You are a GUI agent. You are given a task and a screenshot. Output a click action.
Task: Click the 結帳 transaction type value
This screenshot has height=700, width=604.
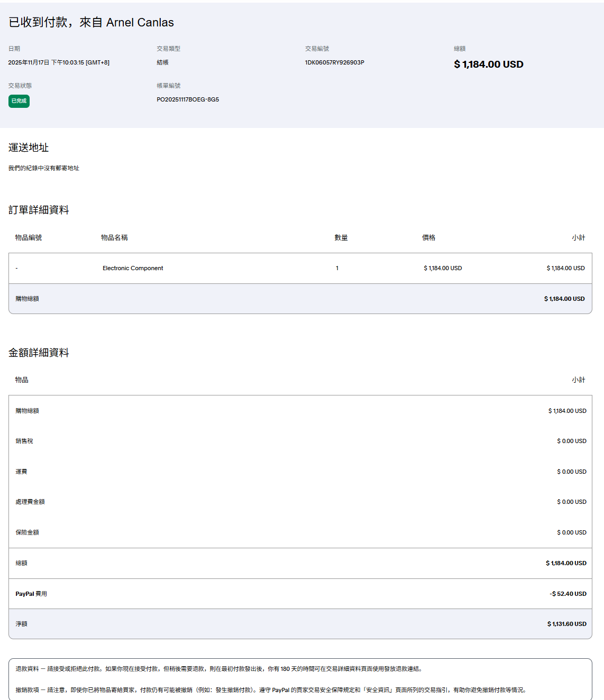(162, 62)
